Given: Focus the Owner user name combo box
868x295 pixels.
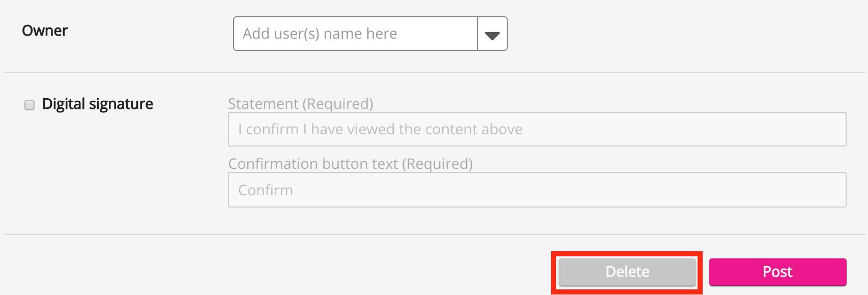Looking at the screenshot, I should [x=355, y=34].
